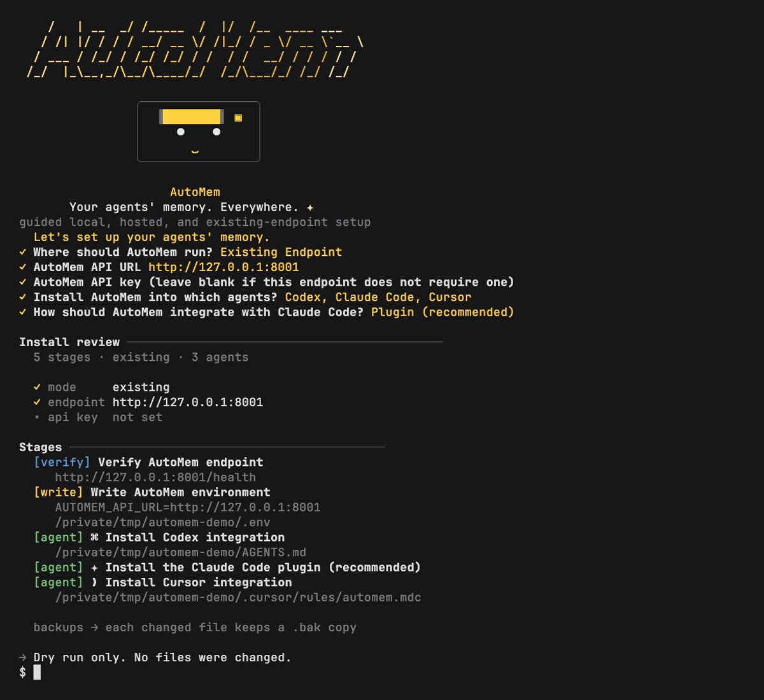Click 'guided local, hosted, and existing-endpoint setup'
Screen dimensions: 764x700
pyautogui.click(x=195, y=222)
